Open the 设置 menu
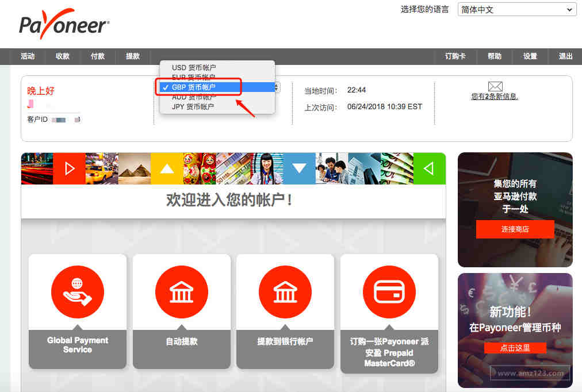 [x=530, y=56]
